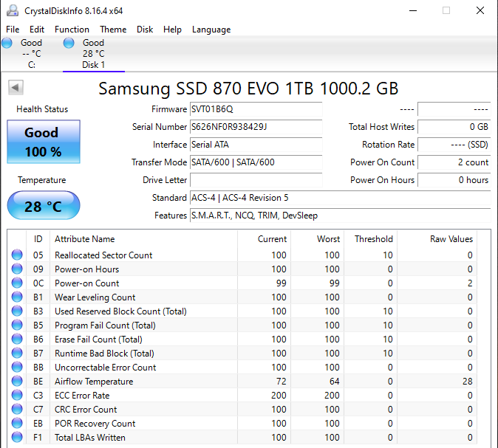The height and width of the screenshot is (448, 498).
Task: Click the Total Host Writes label
Action: (381, 127)
